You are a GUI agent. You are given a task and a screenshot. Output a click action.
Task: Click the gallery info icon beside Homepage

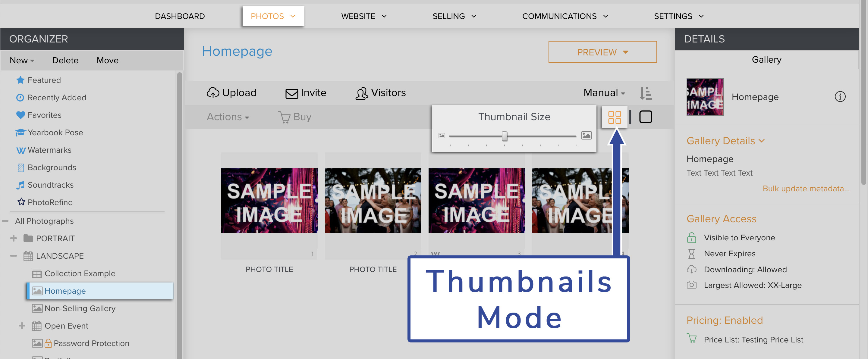point(840,97)
